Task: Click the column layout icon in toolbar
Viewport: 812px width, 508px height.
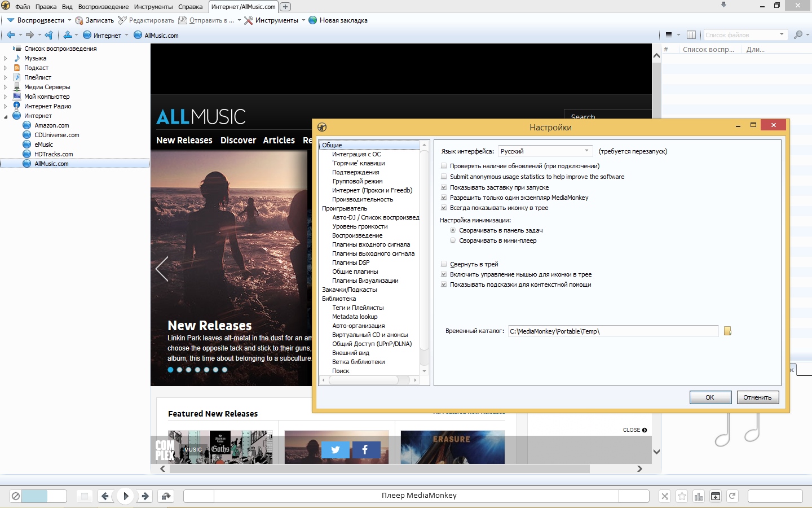Action: (x=691, y=35)
